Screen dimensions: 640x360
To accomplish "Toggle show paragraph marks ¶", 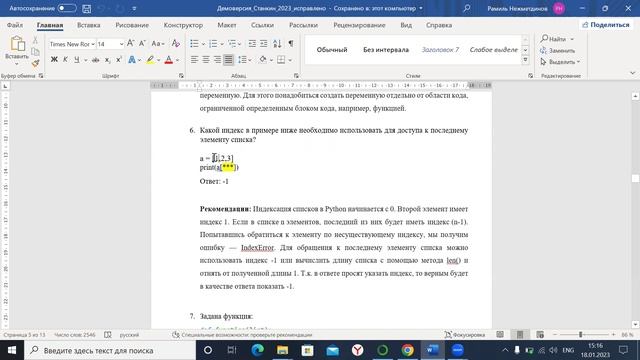I will pyautogui.click(x=291, y=43).
